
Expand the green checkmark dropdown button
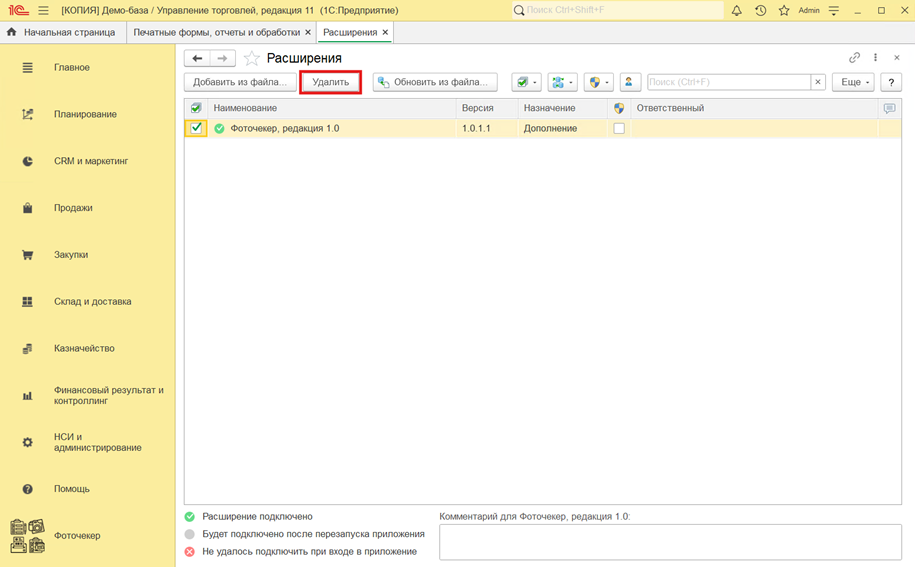[x=526, y=82]
